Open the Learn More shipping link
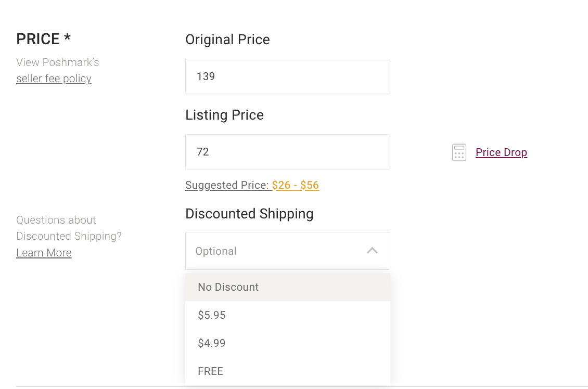Screen dimensions: 588x389 44,253
